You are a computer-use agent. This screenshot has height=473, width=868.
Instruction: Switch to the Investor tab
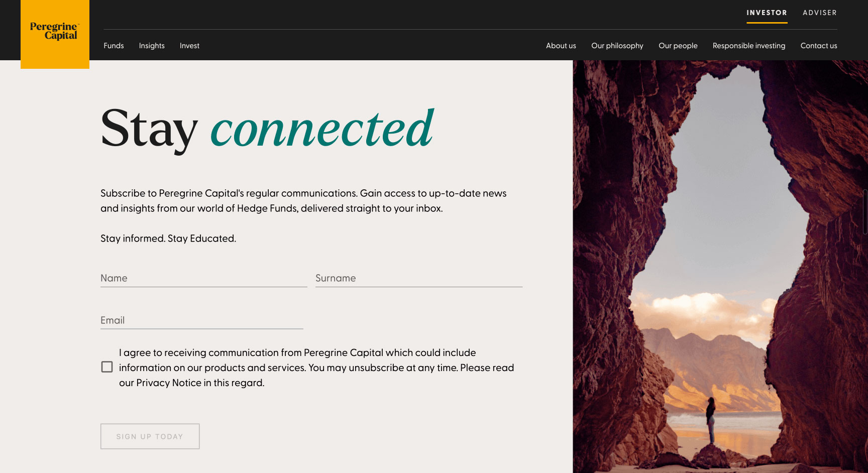767,13
